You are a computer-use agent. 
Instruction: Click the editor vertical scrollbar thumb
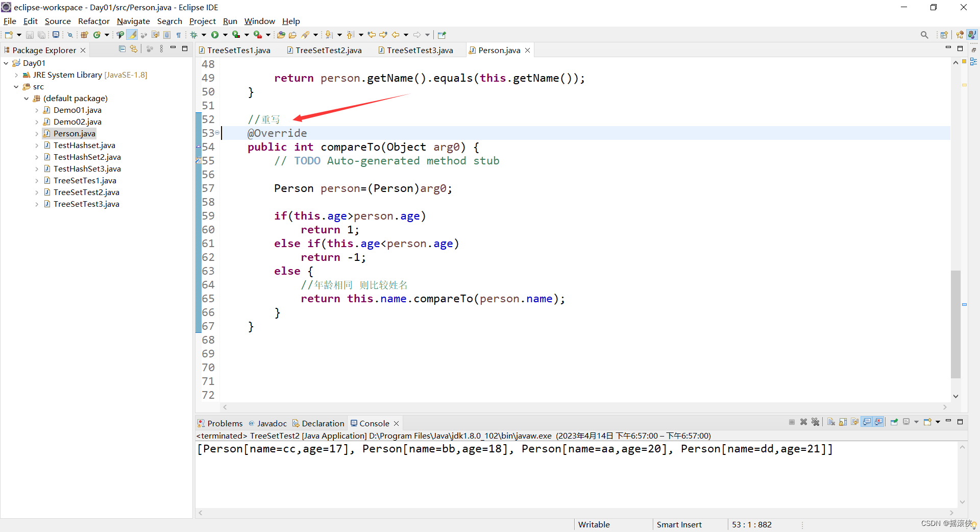(955, 324)
